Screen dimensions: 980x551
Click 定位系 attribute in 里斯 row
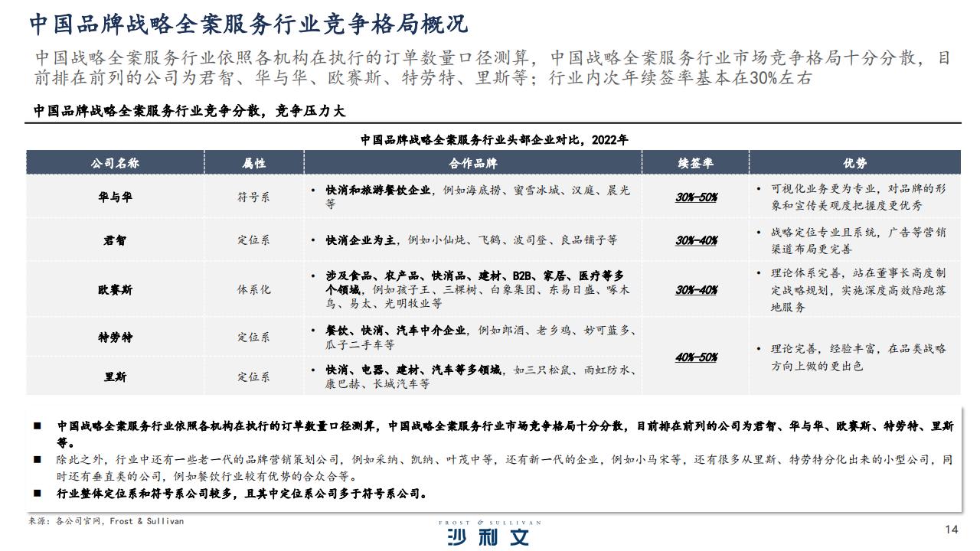point(253,377)
